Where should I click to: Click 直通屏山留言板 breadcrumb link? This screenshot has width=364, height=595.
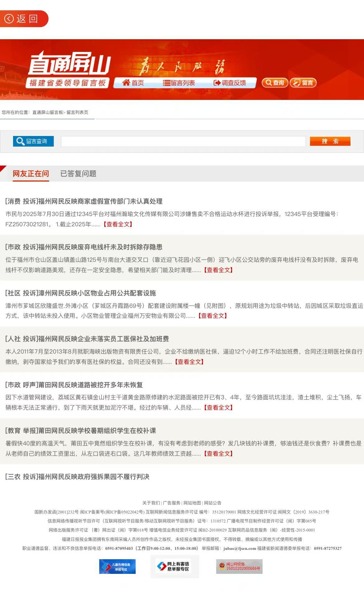click(x=48, y=112)
